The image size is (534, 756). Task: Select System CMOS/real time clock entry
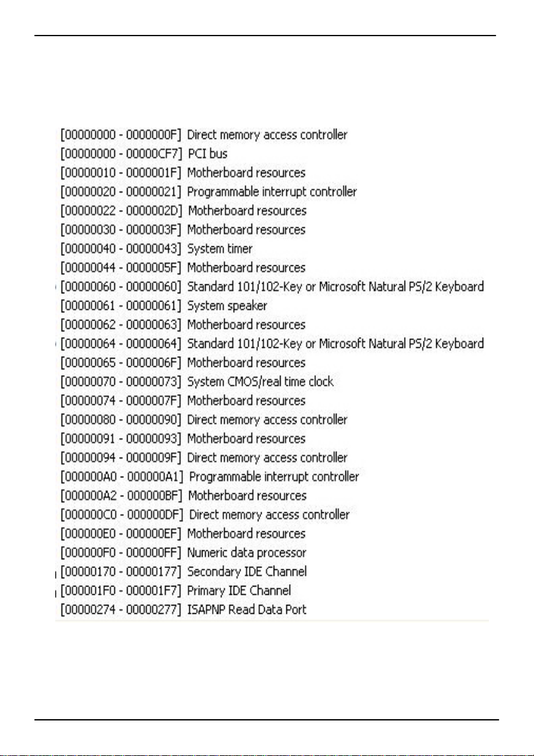(x=197, y=382)
